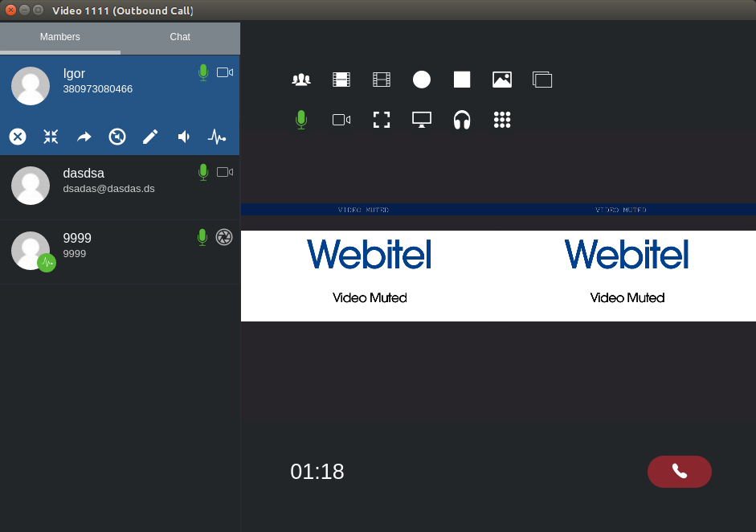Screen dimensions: 756x532
Task: Toggle the green microphone in main toolbar
Action: 301,120
